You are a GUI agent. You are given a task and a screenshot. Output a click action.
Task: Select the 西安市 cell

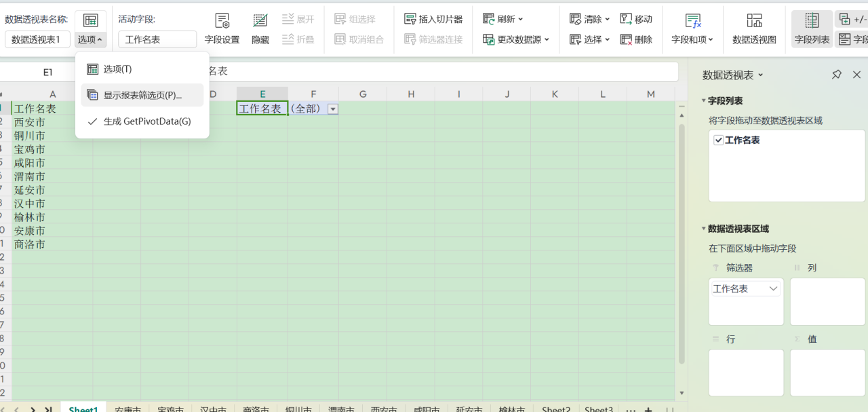coord(52,122)
